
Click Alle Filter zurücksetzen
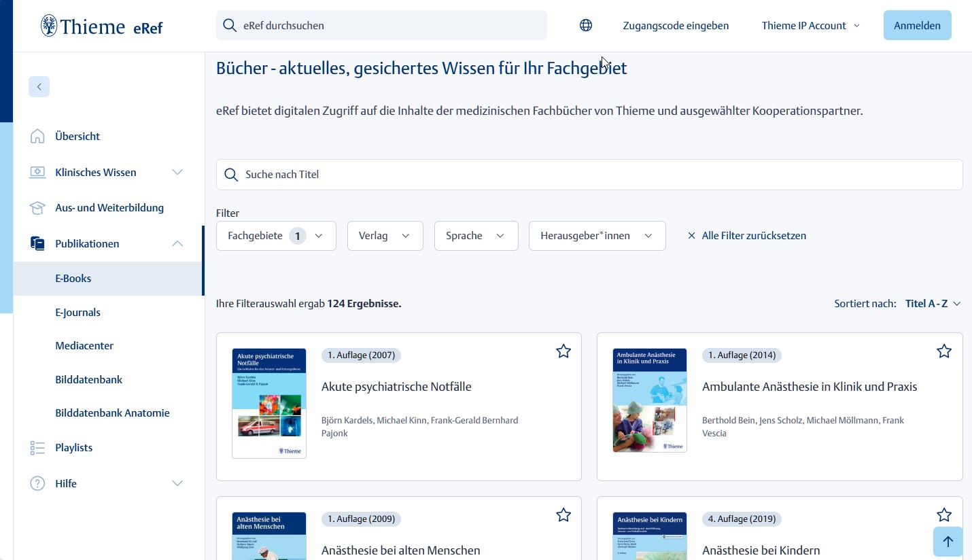(754, 236)
